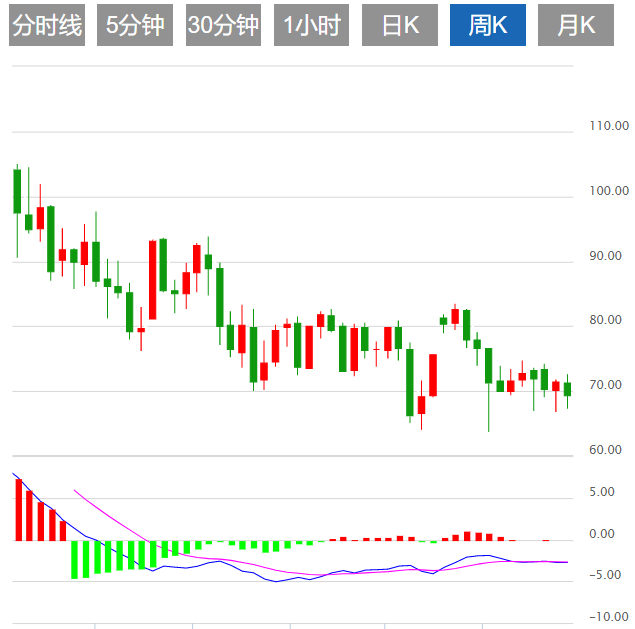Open the 1小时 chart tab

pyautogui.click(x=311, y=25)
